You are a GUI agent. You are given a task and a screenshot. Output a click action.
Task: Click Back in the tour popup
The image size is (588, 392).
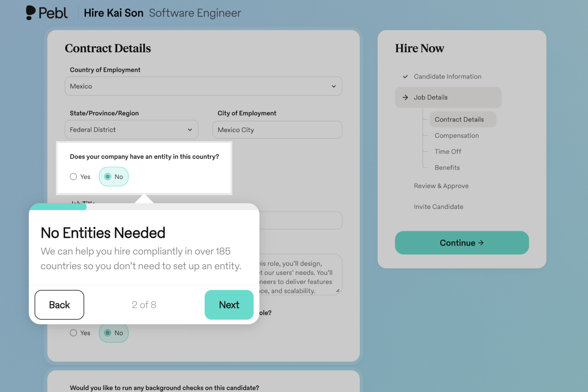coord(59,305)
